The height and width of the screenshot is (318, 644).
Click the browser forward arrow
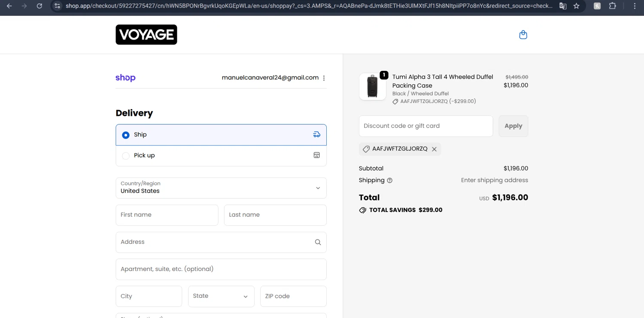click(x=24, y=6)
